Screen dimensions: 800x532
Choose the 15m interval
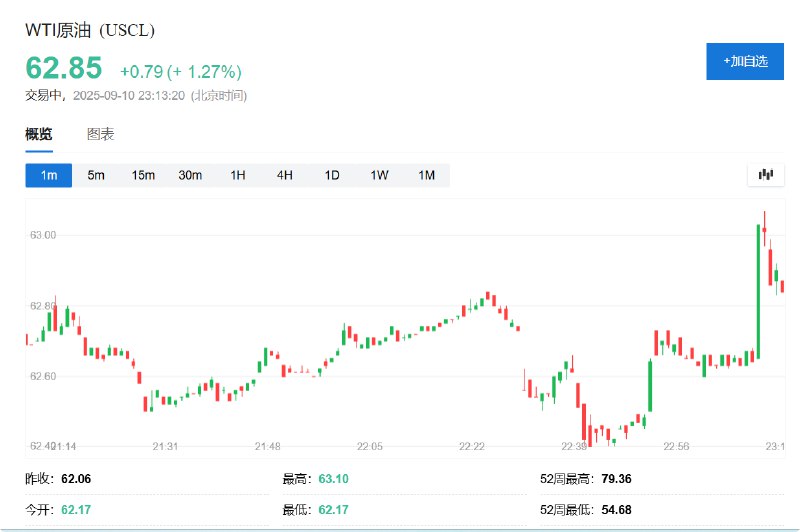click(143, 175)
